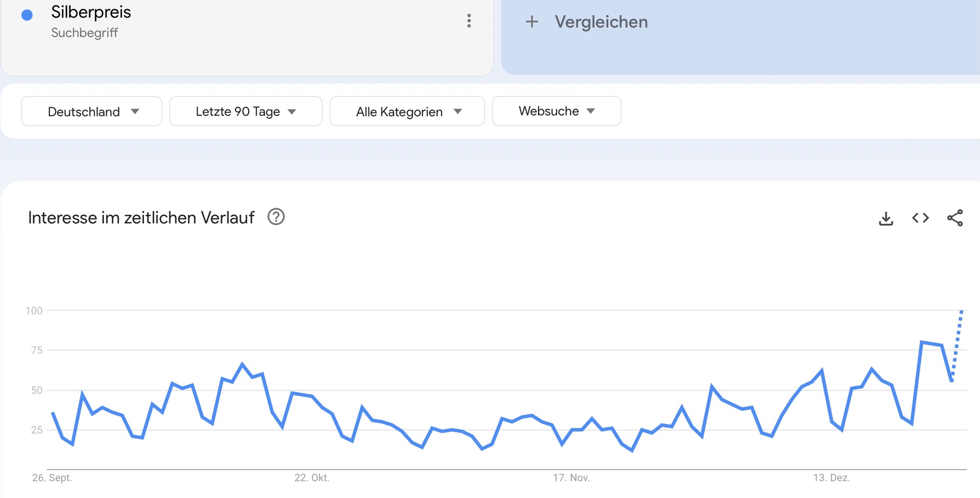Share the interest over time chart

955,218
